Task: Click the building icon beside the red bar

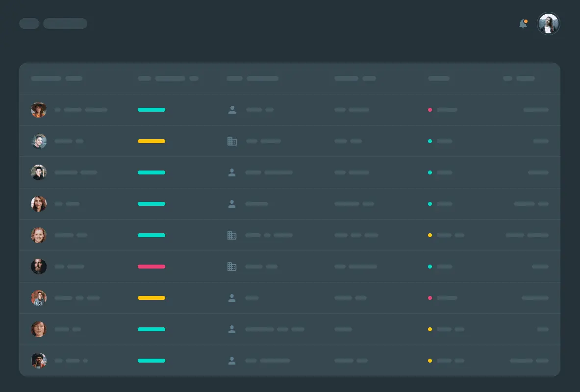Action: pos(232,267)
